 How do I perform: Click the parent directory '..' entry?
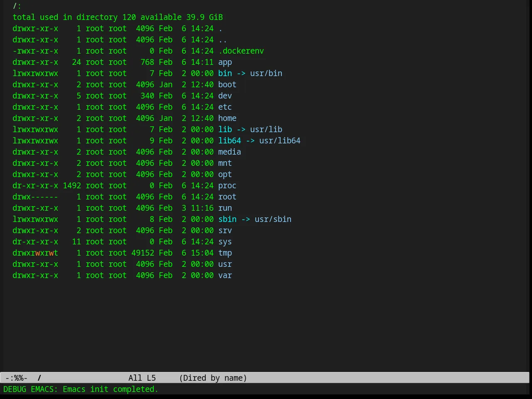tap(223, 40)
